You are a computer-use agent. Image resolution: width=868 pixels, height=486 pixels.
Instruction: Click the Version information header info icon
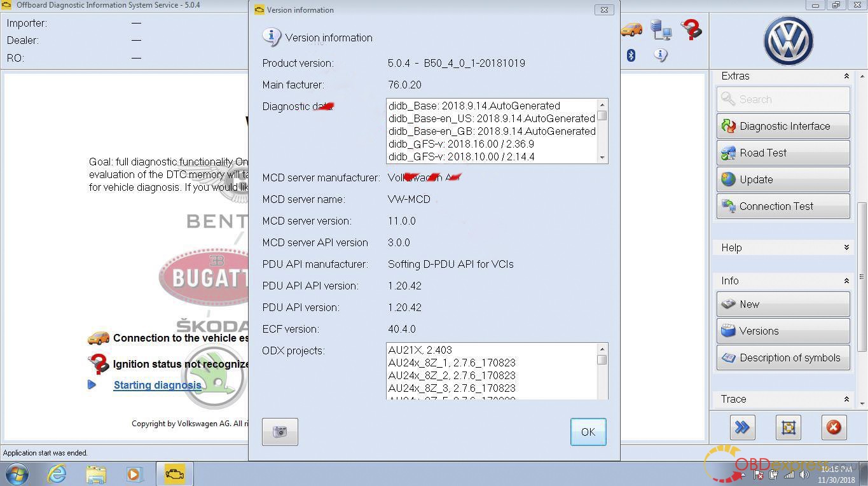pos(272,37)
